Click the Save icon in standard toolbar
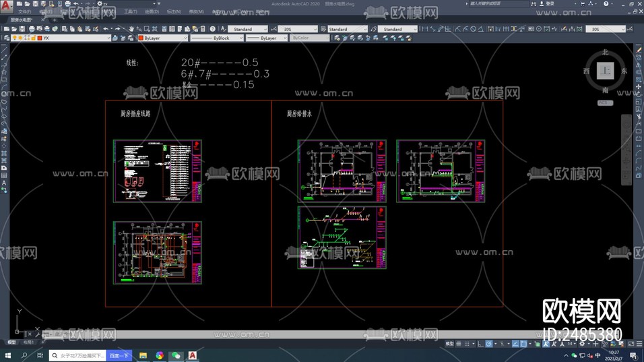Screen dimensions: 644x362 pyautogui.click(x=22, y=29)
